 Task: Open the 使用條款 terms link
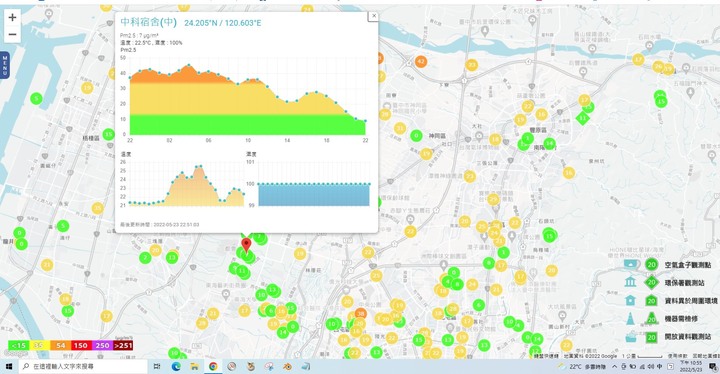pyautogui.click(x=678, y=356)
